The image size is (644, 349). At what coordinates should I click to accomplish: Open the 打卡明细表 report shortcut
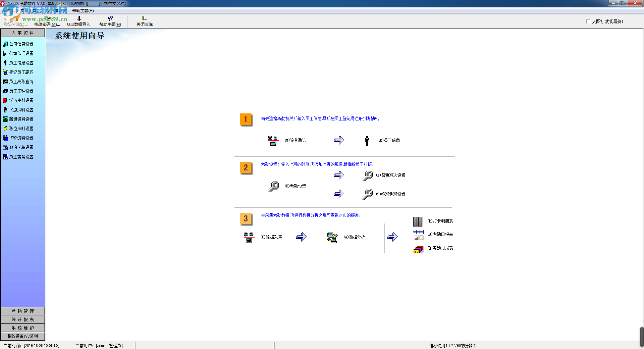click(433, 221)
